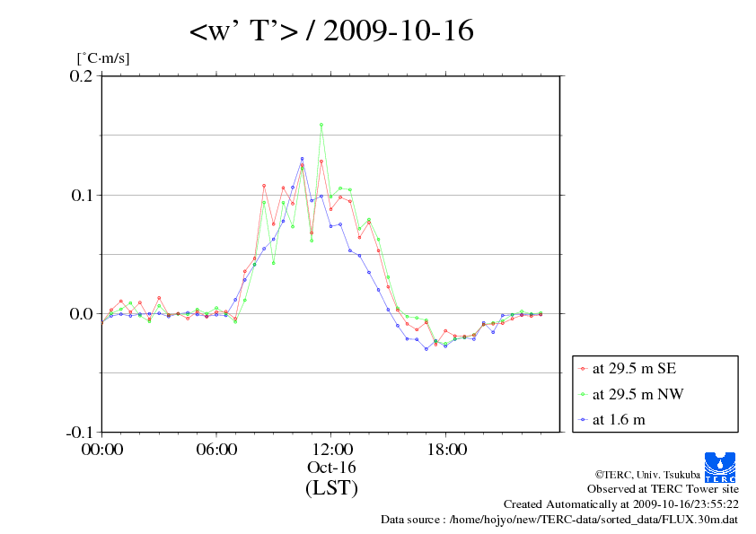
Task: Click the TERC logo icon
Action: point(720,468)
